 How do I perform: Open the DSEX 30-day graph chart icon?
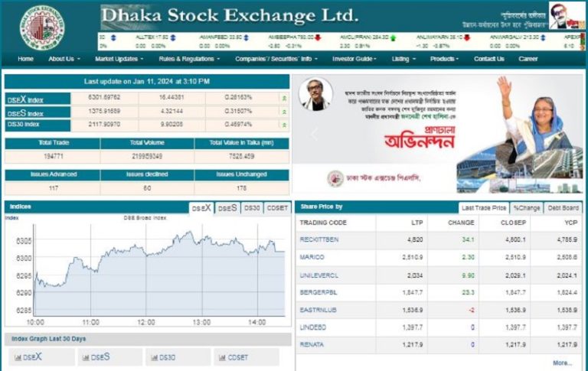[18, 357]
